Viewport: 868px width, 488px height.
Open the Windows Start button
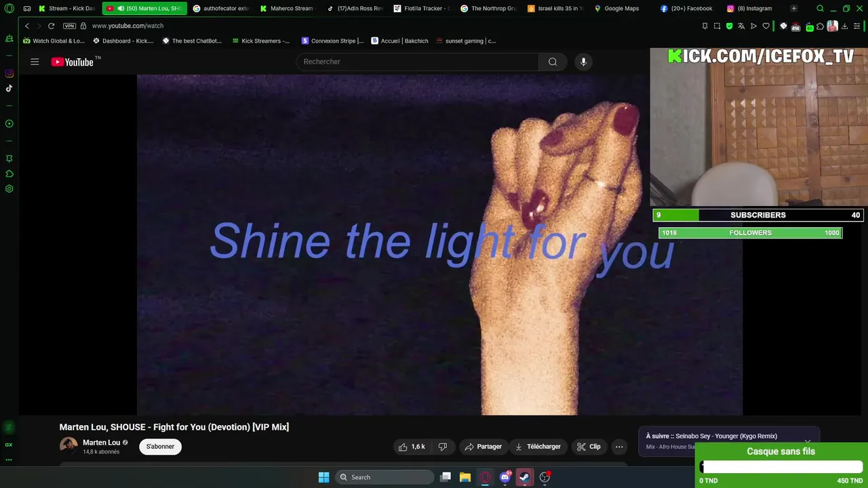coord(324,477)
